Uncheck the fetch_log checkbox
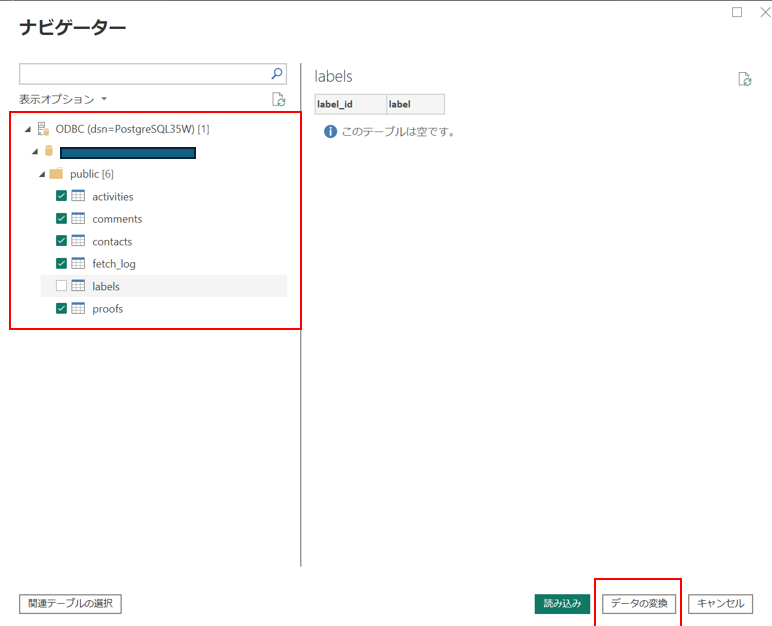 62,264
